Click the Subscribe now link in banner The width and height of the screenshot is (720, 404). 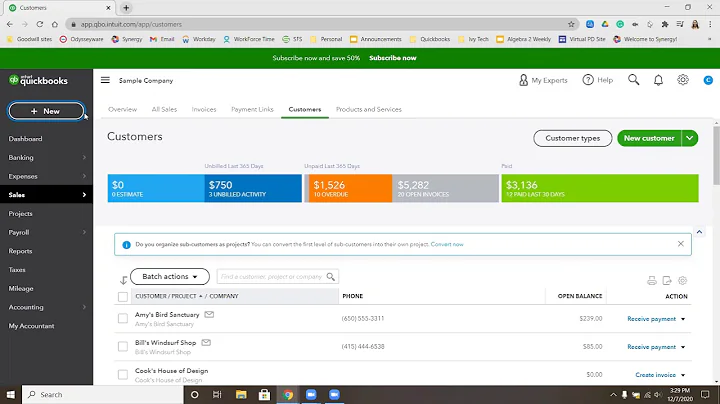(x=393, y=58)
